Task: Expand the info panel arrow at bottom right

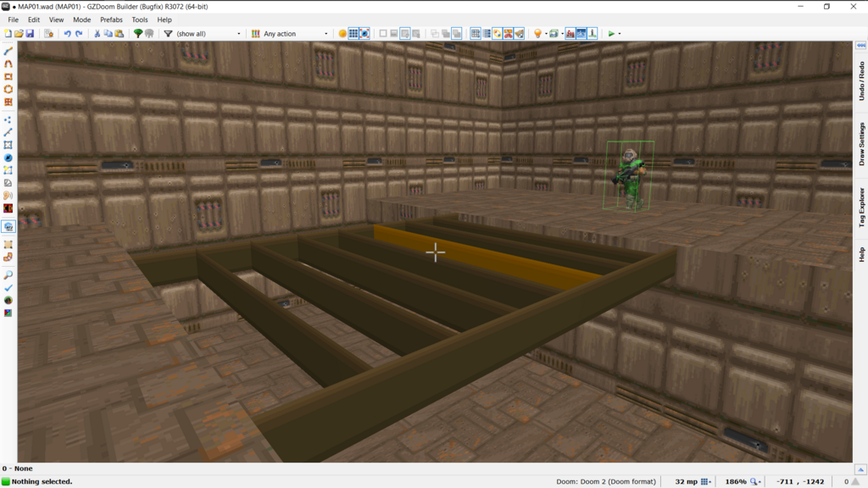Action: [860, 469]
